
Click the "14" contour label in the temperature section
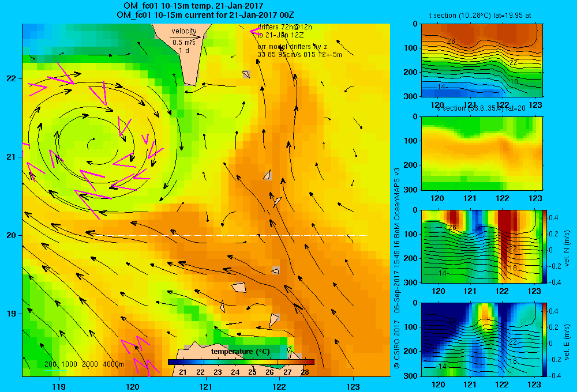coord(441,87)
